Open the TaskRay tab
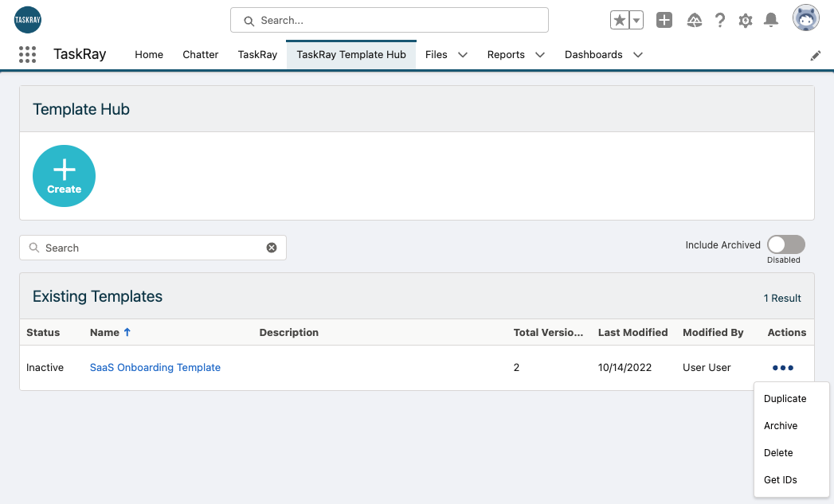834x504 pixels. 257,55
